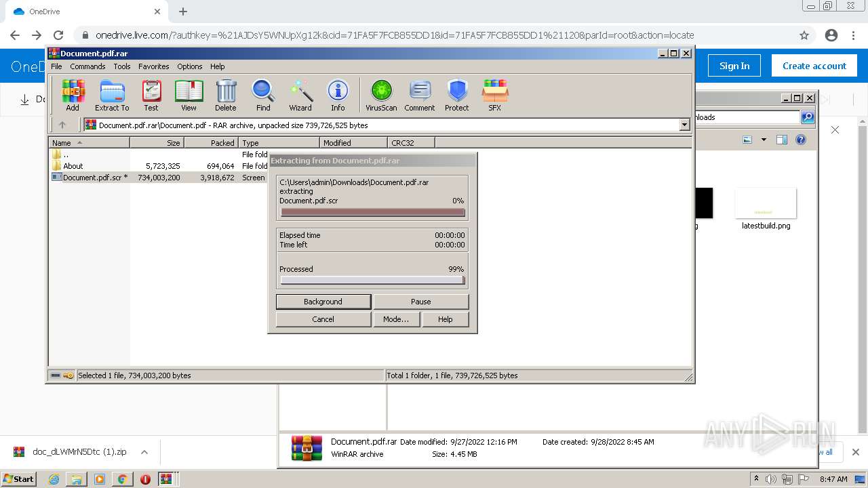The width and height of the screenshot is (868, 488).
Task: Go up one folder level arrow
Action: 62,125
